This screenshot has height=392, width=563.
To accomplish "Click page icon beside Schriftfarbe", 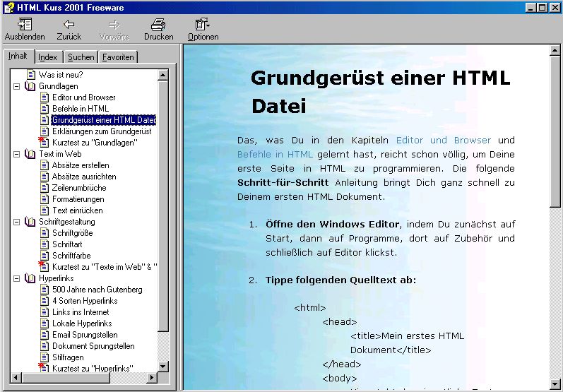I will click(45, 256).
